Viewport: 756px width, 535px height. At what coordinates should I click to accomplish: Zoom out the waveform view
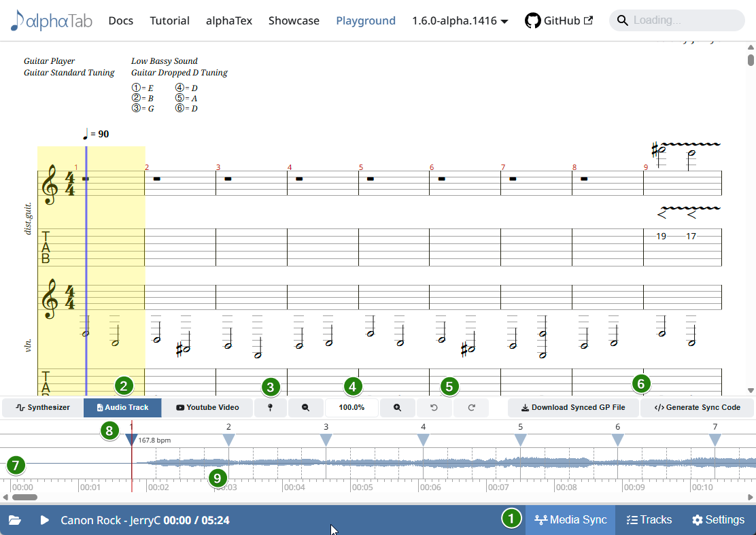point(305,407)
